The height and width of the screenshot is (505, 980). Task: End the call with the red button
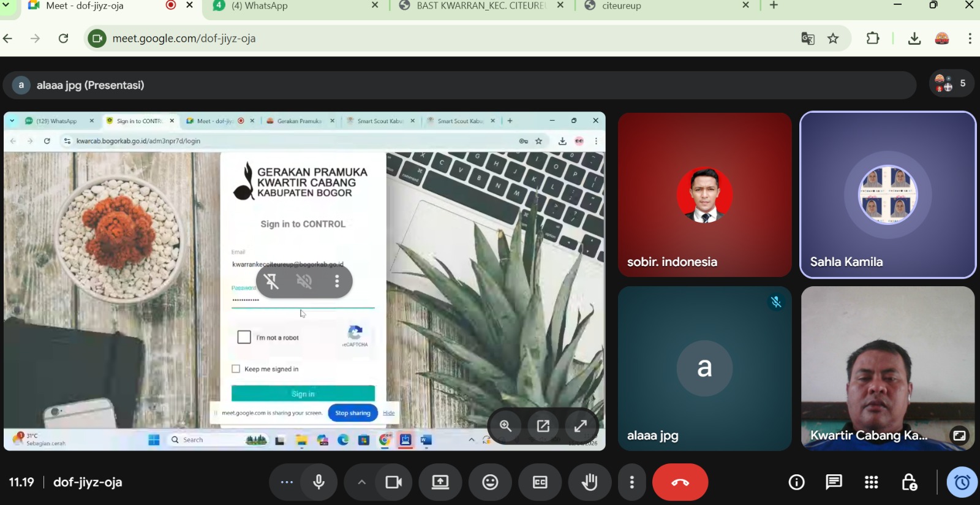click(680, 482)
